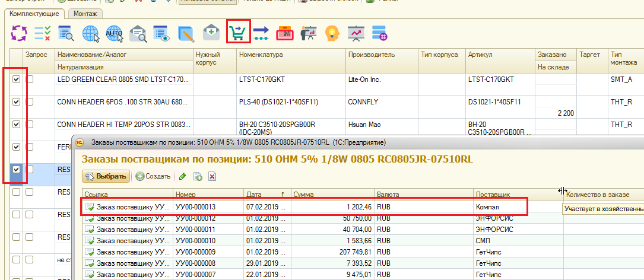Viewport: 644px width, 280px height.
Task: Click the purple refresh arrows icon
Action: [19, 33]
